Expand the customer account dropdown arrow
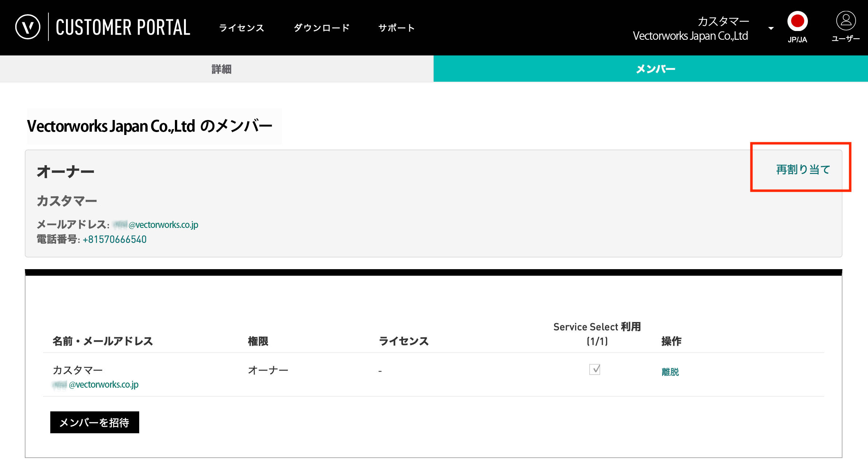Viewport: 868px width, 469px height. pyautogui.click(x=771, y=28)
